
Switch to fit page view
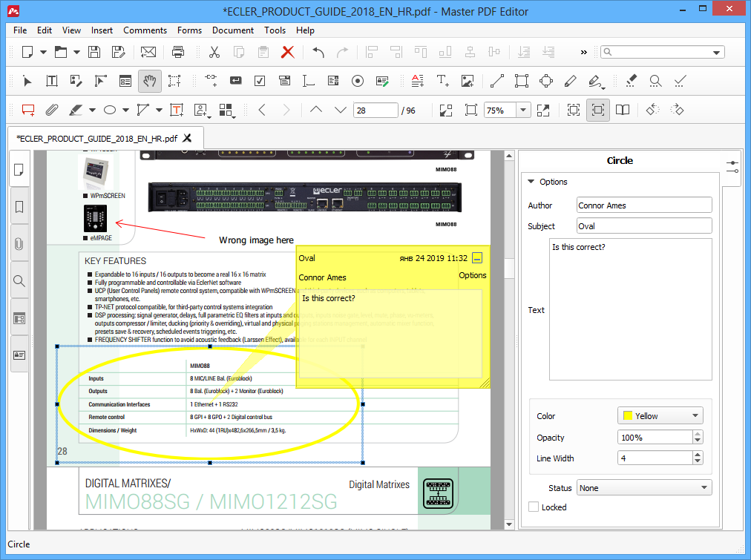470,110
